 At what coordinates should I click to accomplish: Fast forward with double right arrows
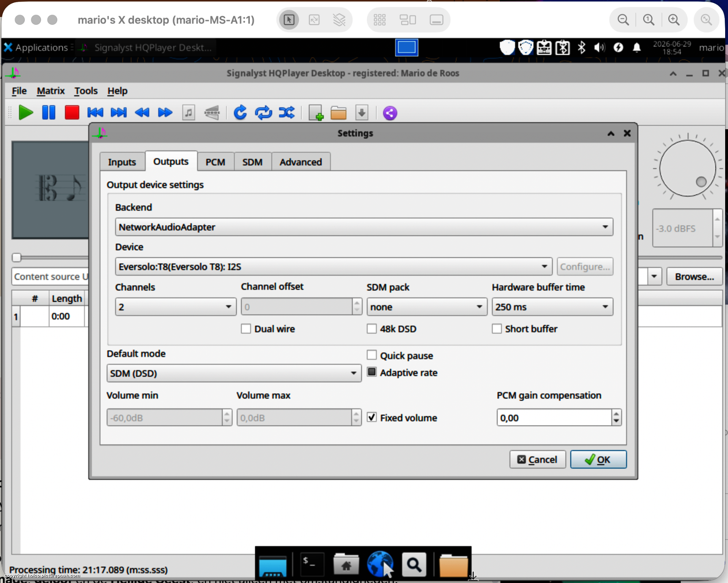pyautogui.click(x=165, y=113)
